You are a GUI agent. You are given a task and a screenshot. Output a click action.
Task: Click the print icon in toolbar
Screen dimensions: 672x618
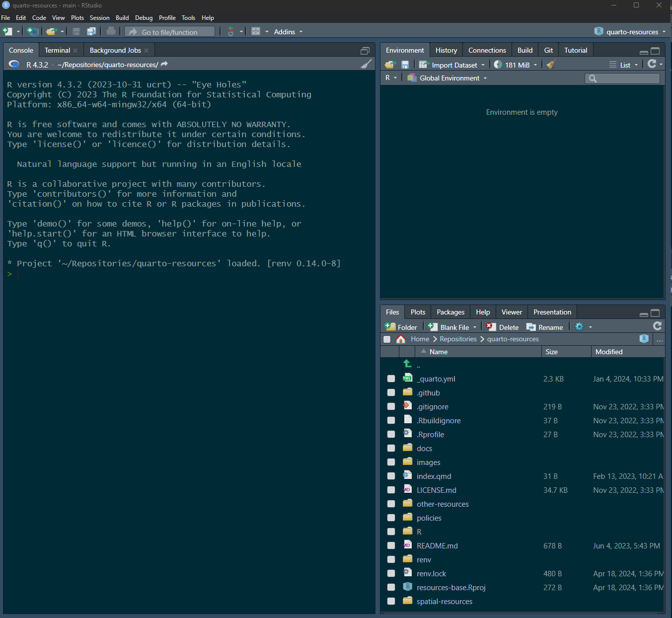111,31
